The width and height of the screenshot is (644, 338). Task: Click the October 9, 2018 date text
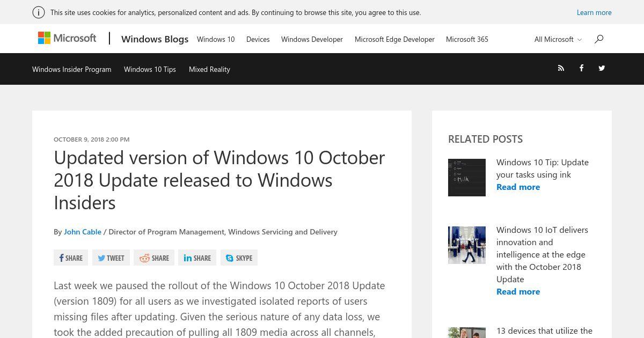pos(91,139)
